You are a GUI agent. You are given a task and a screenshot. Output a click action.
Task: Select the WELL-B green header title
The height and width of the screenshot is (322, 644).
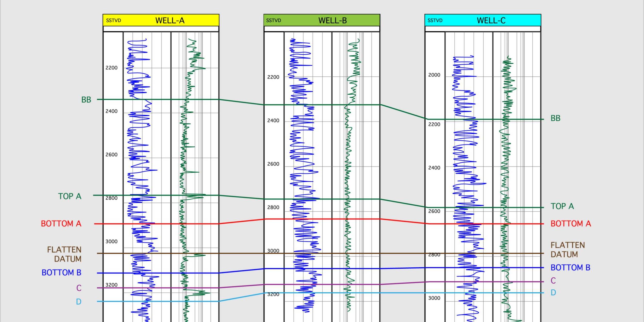[333, 20]
